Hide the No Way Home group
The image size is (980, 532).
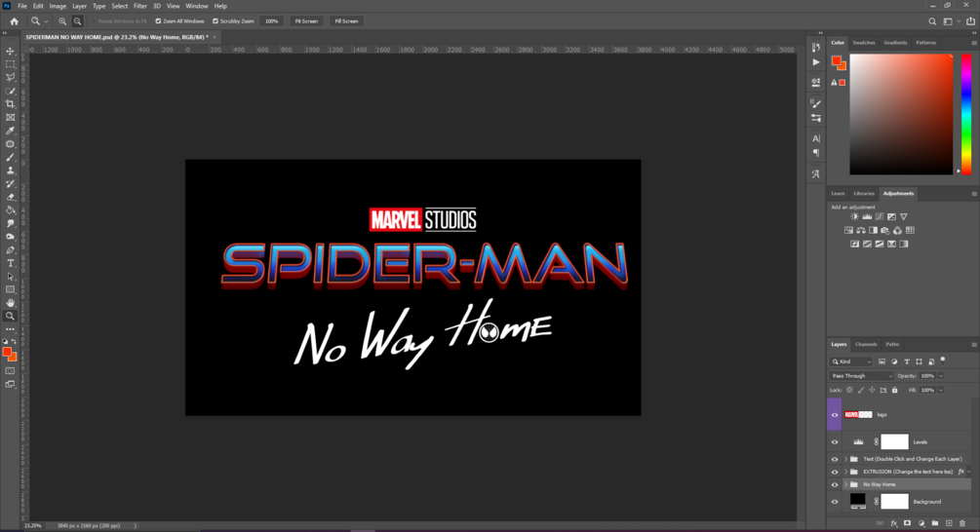coord(835,484)
